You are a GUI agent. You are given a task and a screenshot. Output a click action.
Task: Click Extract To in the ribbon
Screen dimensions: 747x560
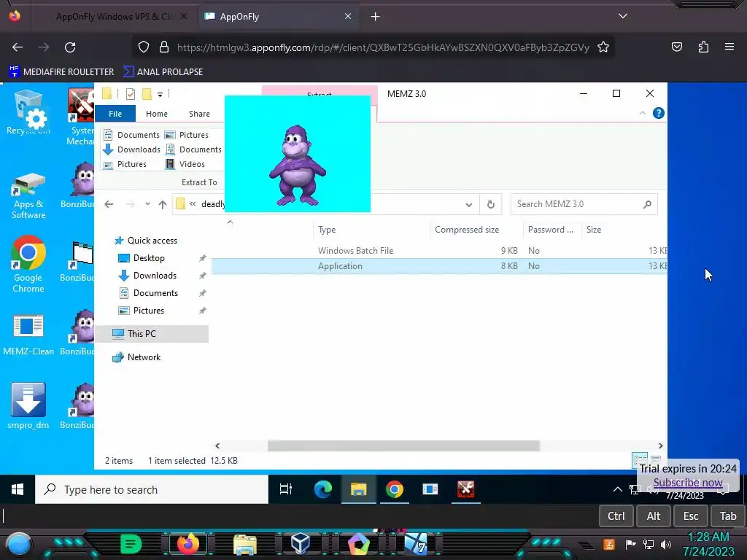pos(199,182)
